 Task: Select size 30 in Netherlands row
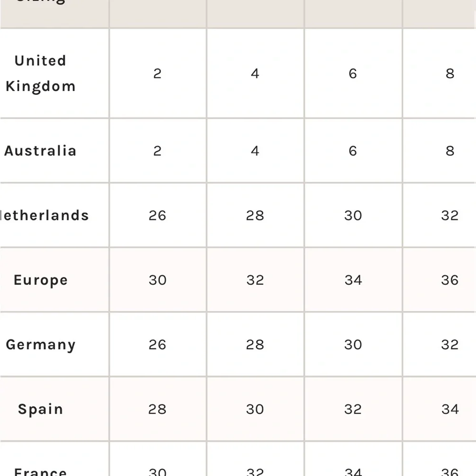click(353, 215)
